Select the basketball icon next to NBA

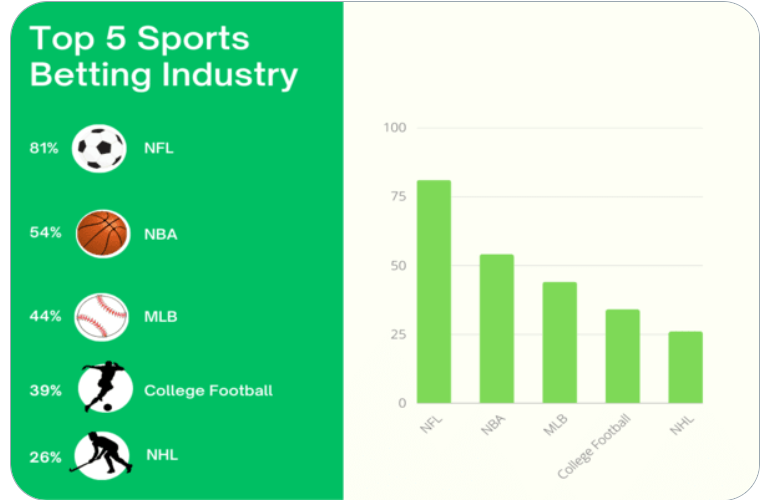pyautogui.click(x=103, y=233)
